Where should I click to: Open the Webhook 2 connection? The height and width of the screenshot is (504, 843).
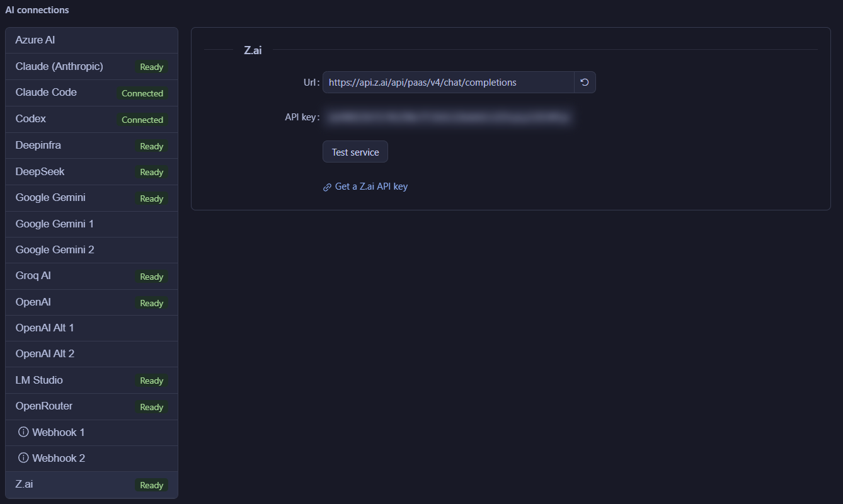click(x=91, y=458)
